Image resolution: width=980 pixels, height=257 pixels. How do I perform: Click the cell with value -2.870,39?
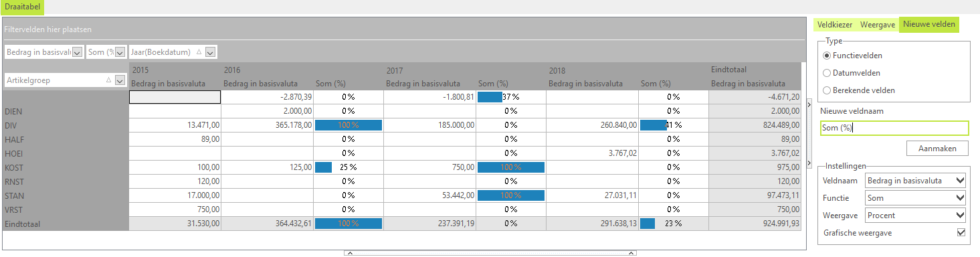click(267, 97)
